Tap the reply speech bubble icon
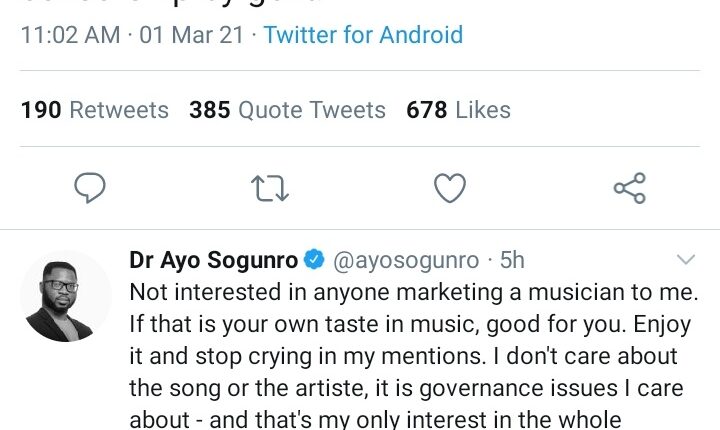Viewport: 720px width, 430px height. pyautogui.click(x=90, y=187)
